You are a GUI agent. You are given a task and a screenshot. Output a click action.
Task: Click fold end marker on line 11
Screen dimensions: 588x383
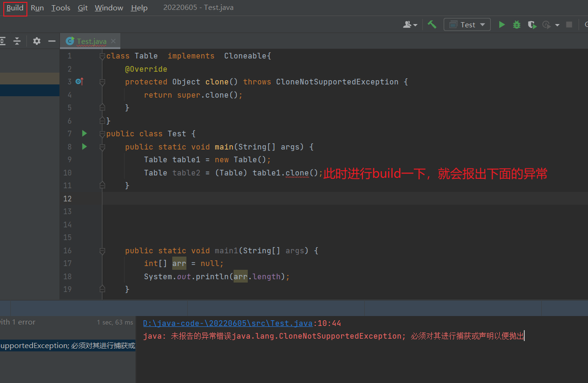(x=102, y=186)
